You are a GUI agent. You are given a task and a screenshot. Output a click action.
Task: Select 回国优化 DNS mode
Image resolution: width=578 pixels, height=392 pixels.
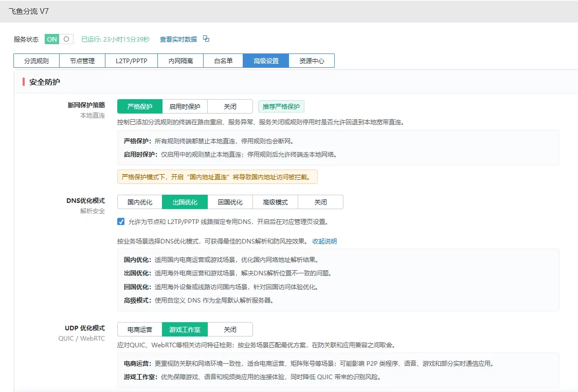230,202
